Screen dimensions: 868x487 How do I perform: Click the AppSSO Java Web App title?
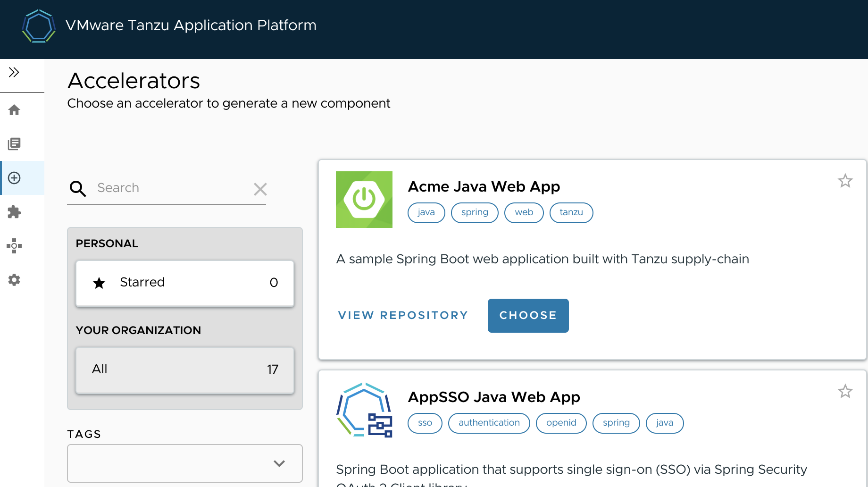click(494, 397)
